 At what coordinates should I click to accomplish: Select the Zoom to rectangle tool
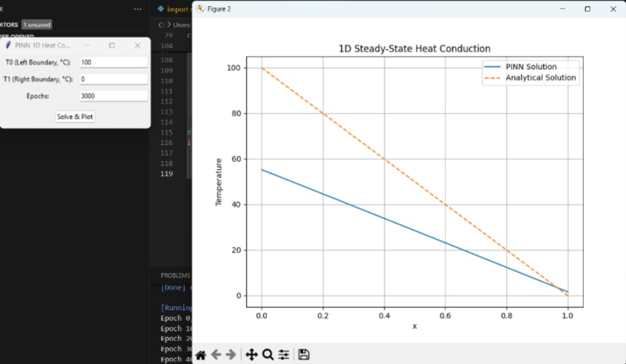click(268, 355)
